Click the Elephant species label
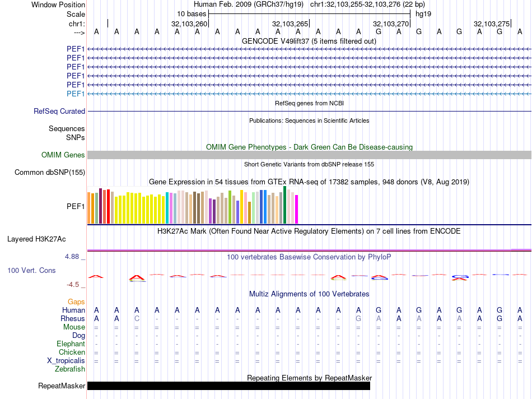 [71, 344]
